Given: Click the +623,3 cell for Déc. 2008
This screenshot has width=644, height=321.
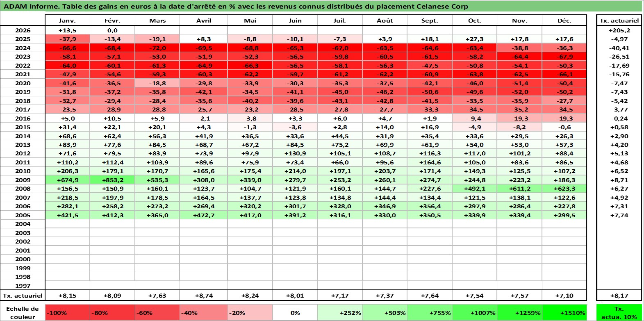Looking at the screenshot, I should click(564, 189).
